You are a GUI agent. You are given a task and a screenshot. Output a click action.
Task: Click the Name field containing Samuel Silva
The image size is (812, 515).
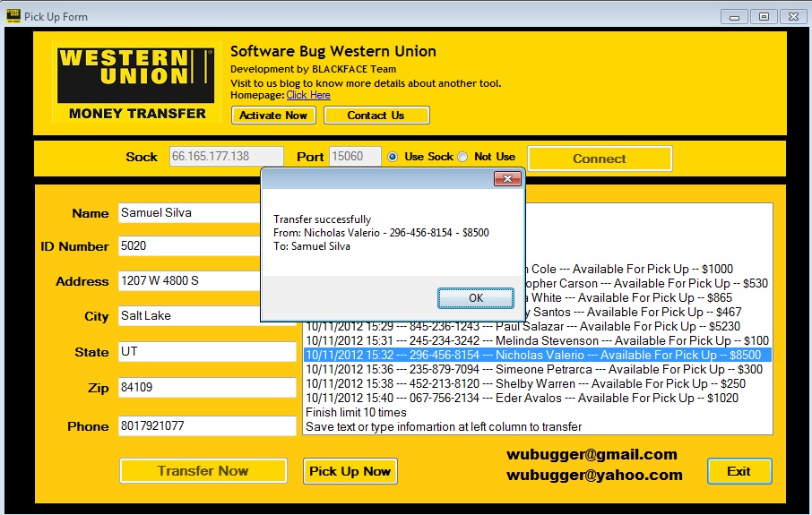pyautogui.click(x=189, y=213)
